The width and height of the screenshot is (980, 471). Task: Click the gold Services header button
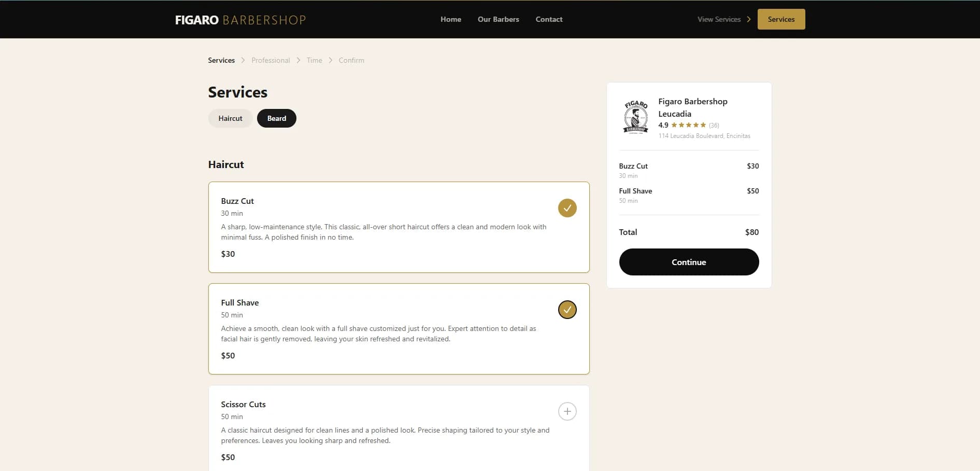[781, 19]
